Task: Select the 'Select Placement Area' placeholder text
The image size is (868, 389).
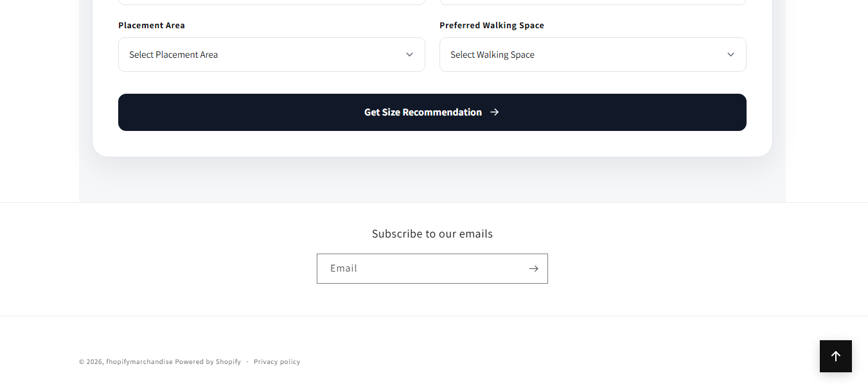Action: coord(173,55)
